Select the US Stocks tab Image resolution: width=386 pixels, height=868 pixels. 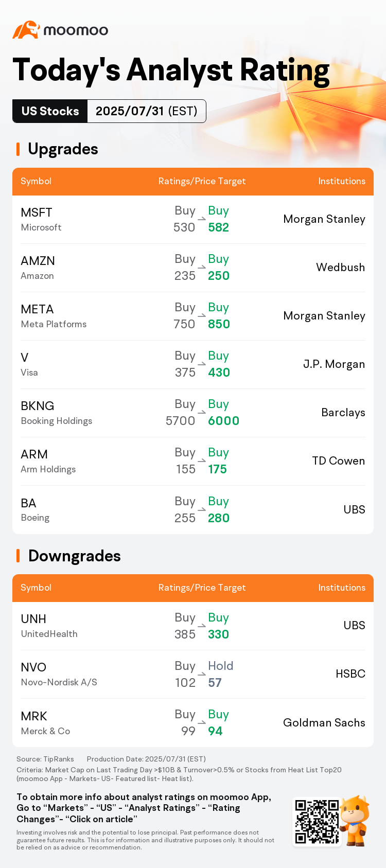pos(50,111)
